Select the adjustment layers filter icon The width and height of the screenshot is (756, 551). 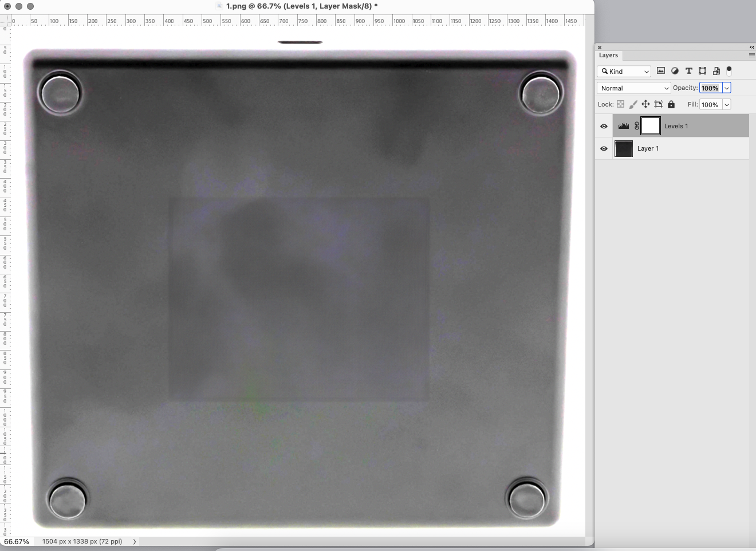pyautogui.click(x=675, y=70)
